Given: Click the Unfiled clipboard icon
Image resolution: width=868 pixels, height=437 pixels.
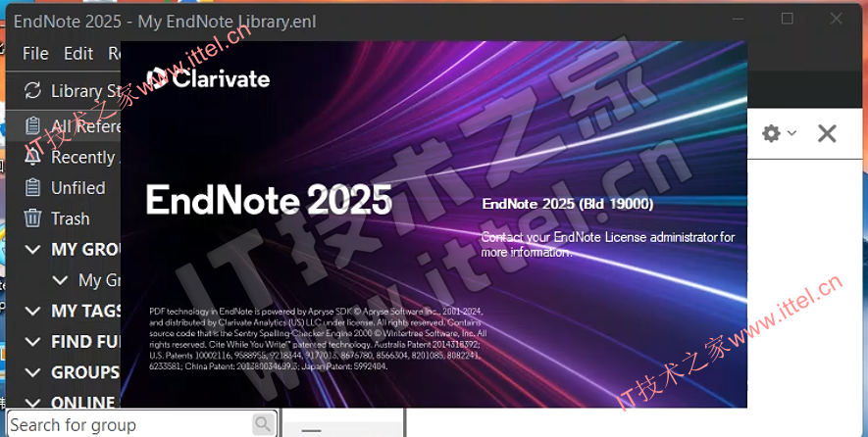Looking at the screenshot, I should click(32, 188).
